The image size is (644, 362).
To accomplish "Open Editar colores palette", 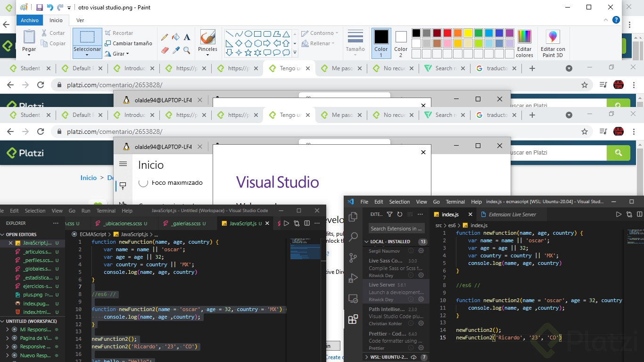I will pos(524,43).
